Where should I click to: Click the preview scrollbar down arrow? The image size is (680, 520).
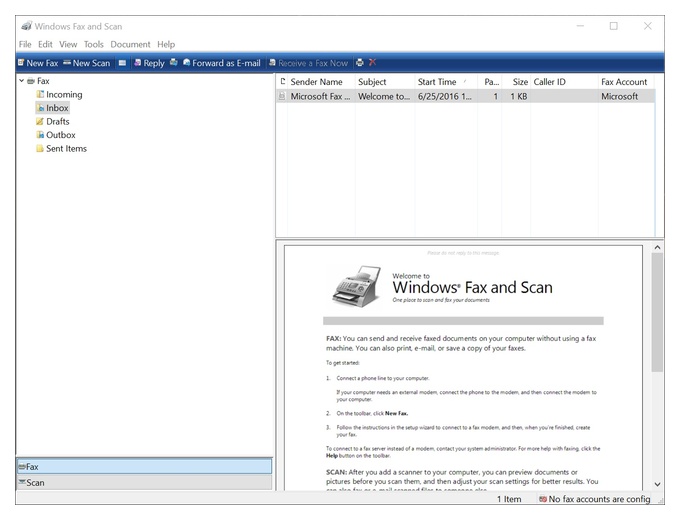point(657,484)
